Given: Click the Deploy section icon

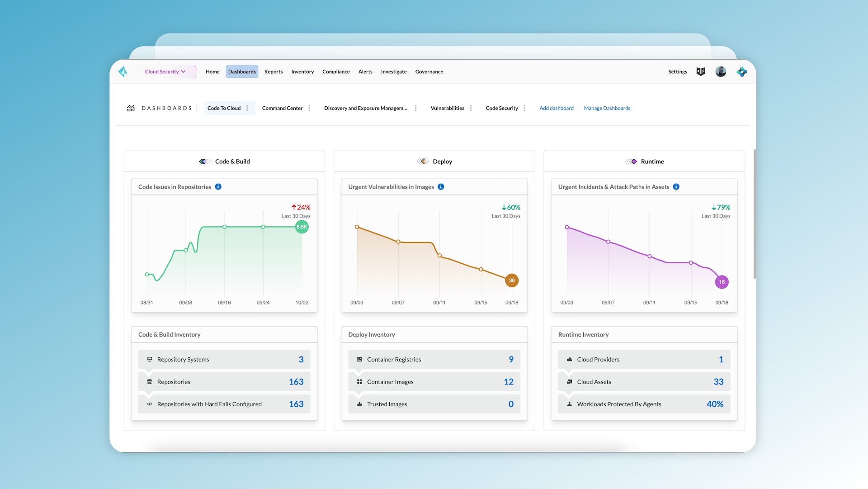Looking at the screenshot, I should click(x=423, y=161).
